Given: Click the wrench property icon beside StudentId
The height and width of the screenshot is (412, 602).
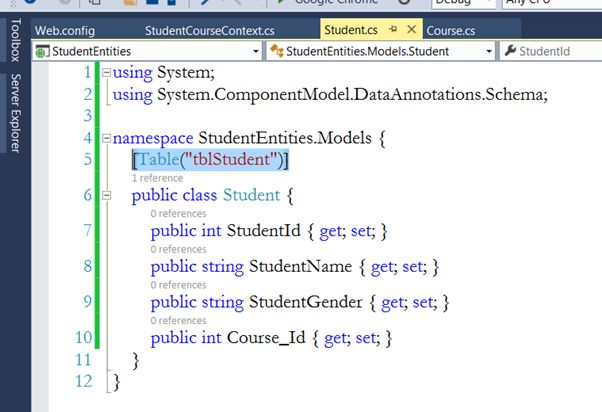Looking at the screenshot, I should click(x=510, y=50).
